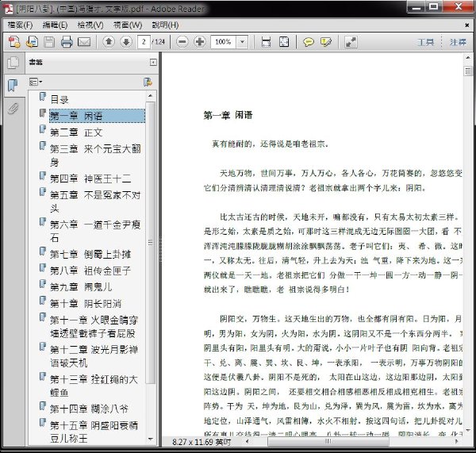Click document vertical scrollbar thumb
Viewport: 476px width, 453px height.
pyautogui.click(x=468, y=71)
